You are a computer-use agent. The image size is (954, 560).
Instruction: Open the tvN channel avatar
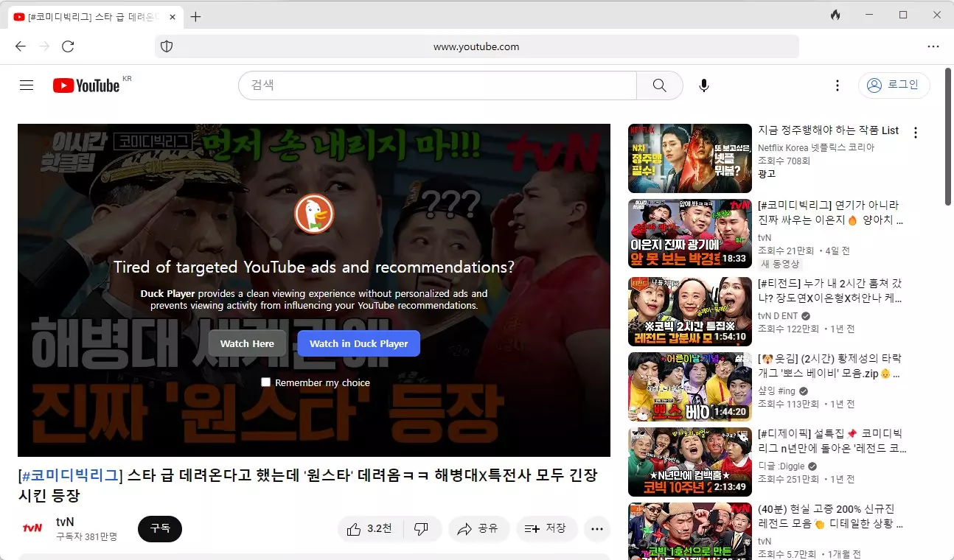pos(32,528)
